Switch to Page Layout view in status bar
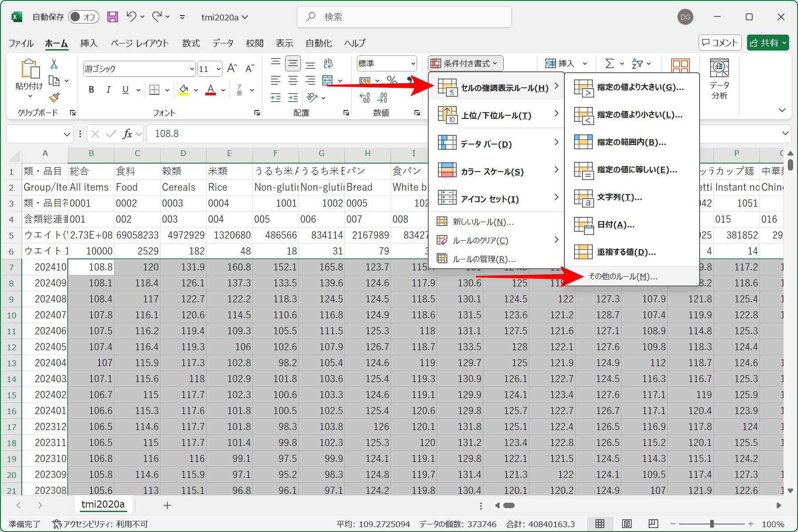 tap(626, 524)
